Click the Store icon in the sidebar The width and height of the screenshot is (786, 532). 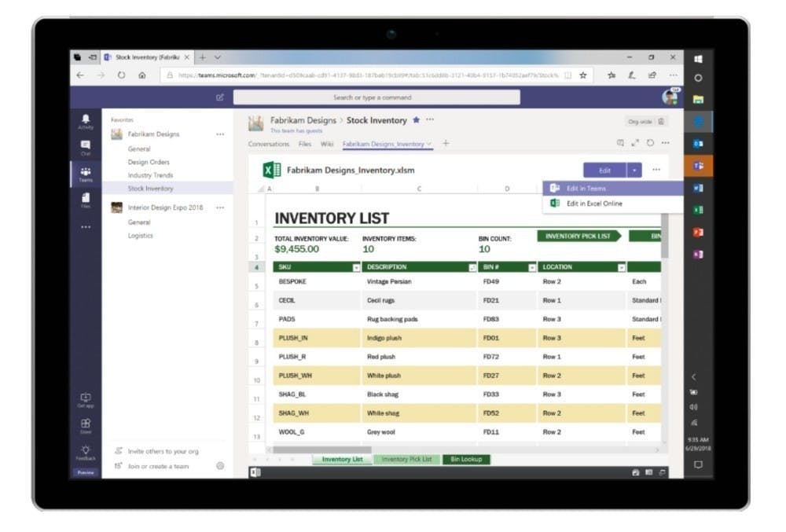85,425
